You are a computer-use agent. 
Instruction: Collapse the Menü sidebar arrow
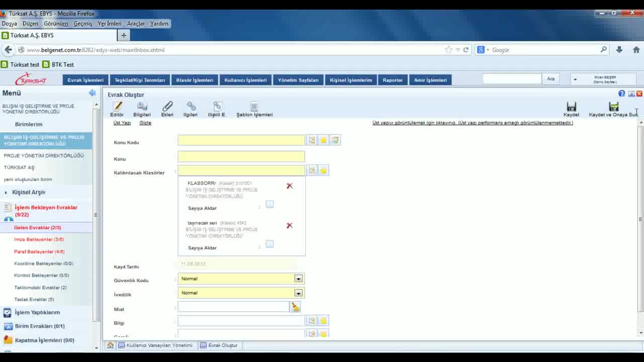pos(92,93)
